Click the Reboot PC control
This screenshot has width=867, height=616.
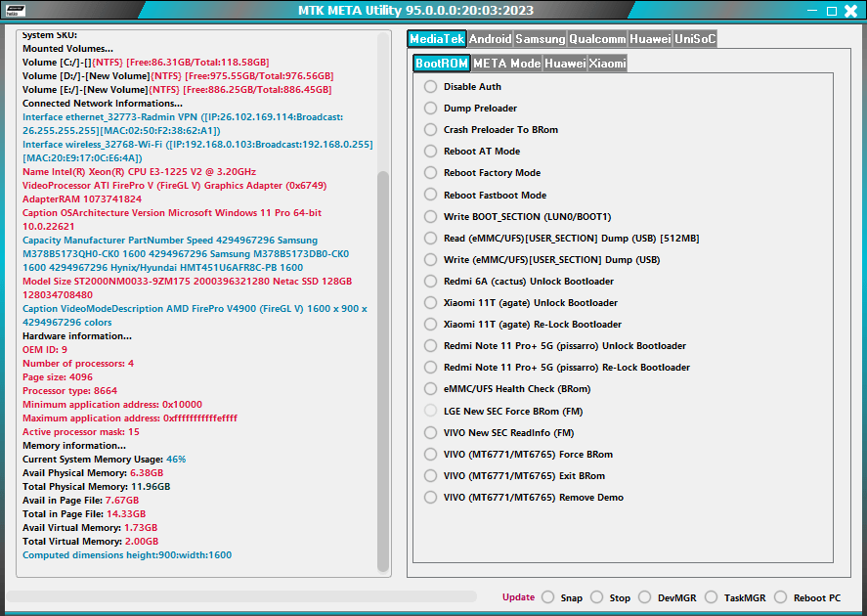click(781, 597)
